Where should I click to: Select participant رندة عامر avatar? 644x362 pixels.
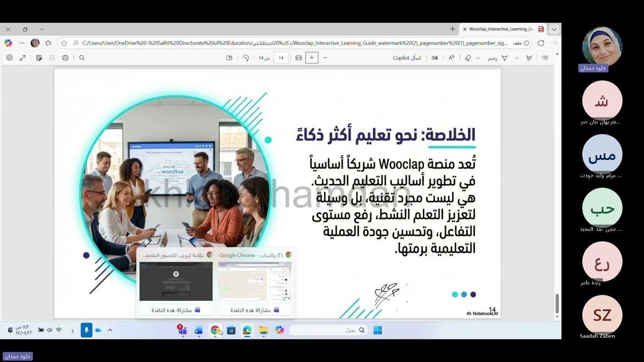(602, 261)
